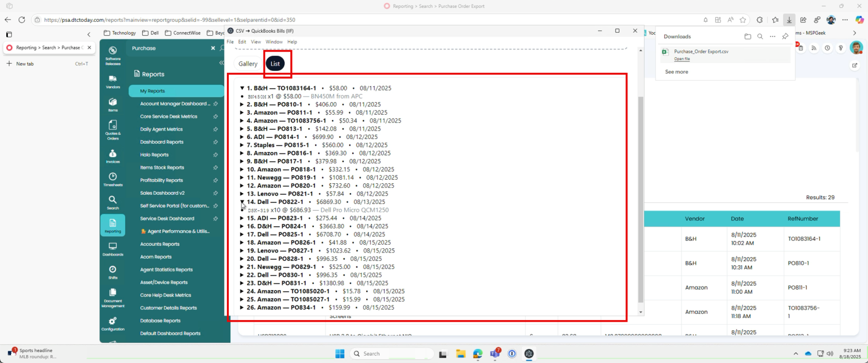Click the Edge downloads toolbar icon
The image size is (868, 363).
789,20
